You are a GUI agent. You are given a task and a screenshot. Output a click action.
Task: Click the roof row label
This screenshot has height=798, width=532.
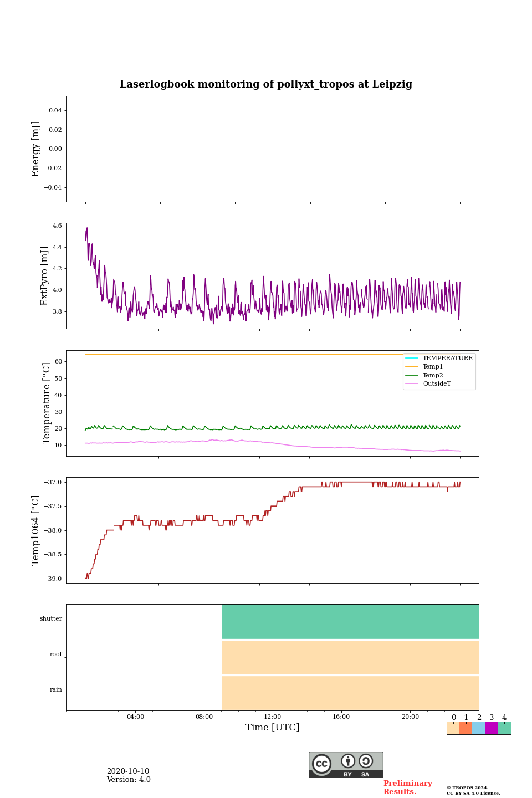pos(56,654)
